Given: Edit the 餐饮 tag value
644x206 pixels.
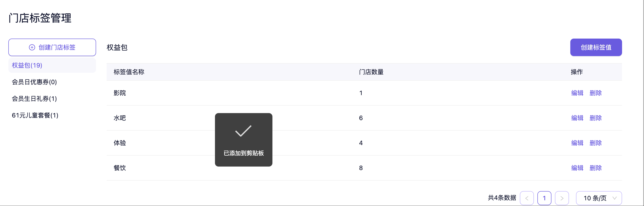Looking at the screenshot, I should (x=577, y=168).
